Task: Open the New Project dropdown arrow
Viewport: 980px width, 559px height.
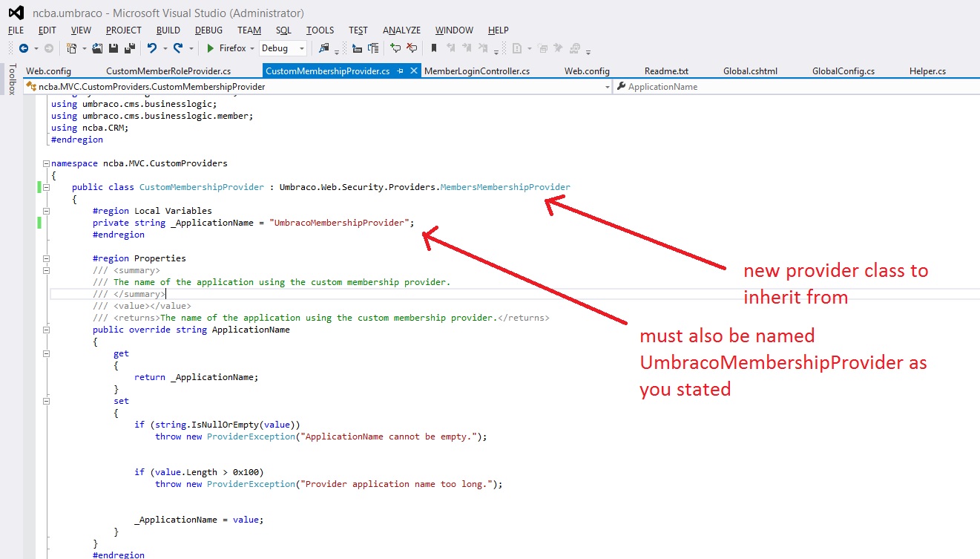Action: [84, 49]
